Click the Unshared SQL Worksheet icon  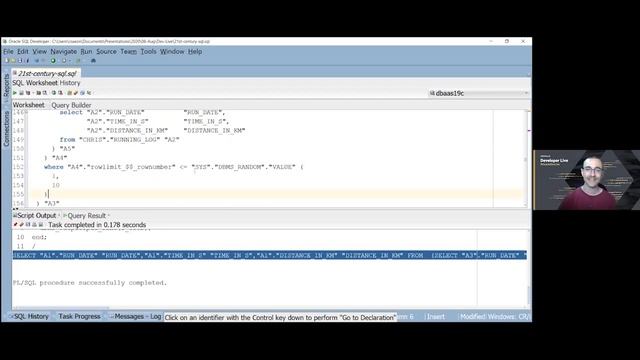tap(69, 93)
